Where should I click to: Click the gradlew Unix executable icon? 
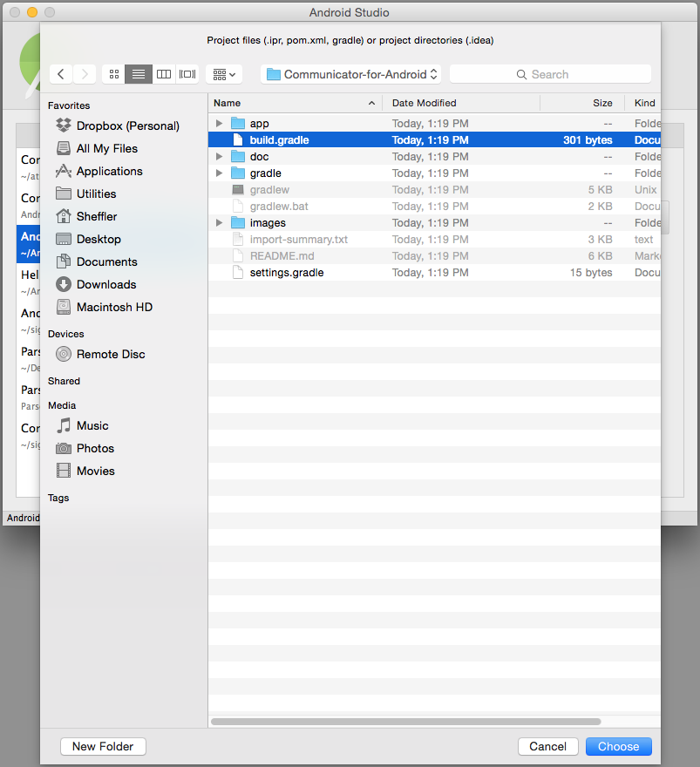tap(238, 190)
